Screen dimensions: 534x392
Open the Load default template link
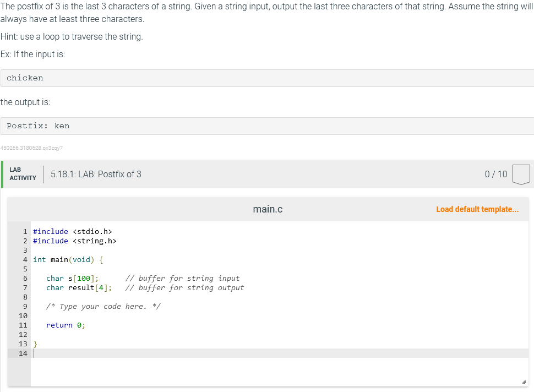pyautogui.click(x=477, y=209)
